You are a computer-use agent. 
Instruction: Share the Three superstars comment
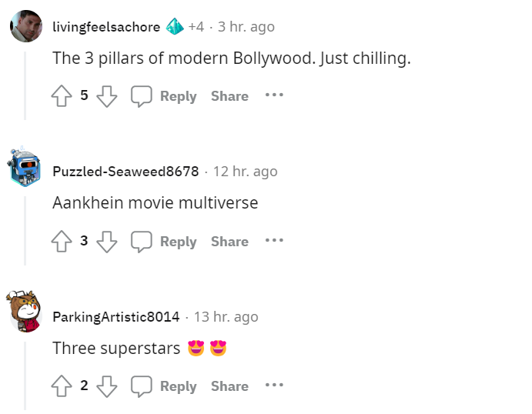(x=229, y=386)
